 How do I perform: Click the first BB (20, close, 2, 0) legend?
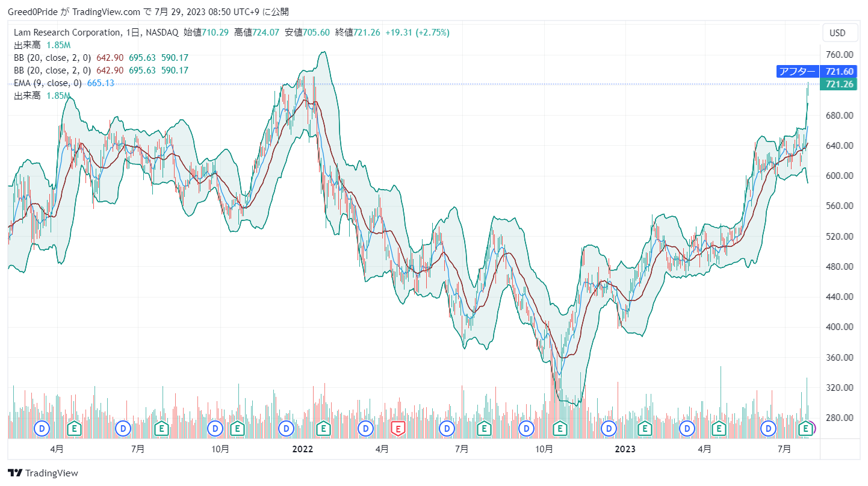[52, 58]
